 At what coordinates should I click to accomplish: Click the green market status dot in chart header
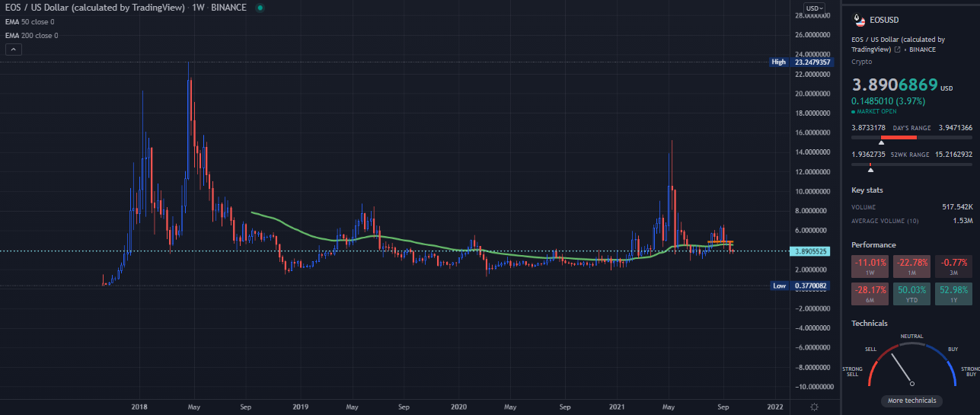[x=260, y=8]
